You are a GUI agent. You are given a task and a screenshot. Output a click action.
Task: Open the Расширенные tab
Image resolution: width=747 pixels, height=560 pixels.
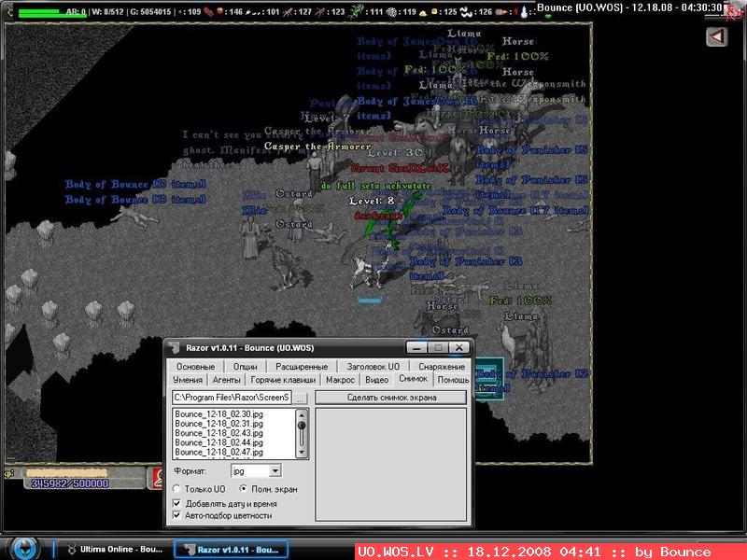click(302, 367)
